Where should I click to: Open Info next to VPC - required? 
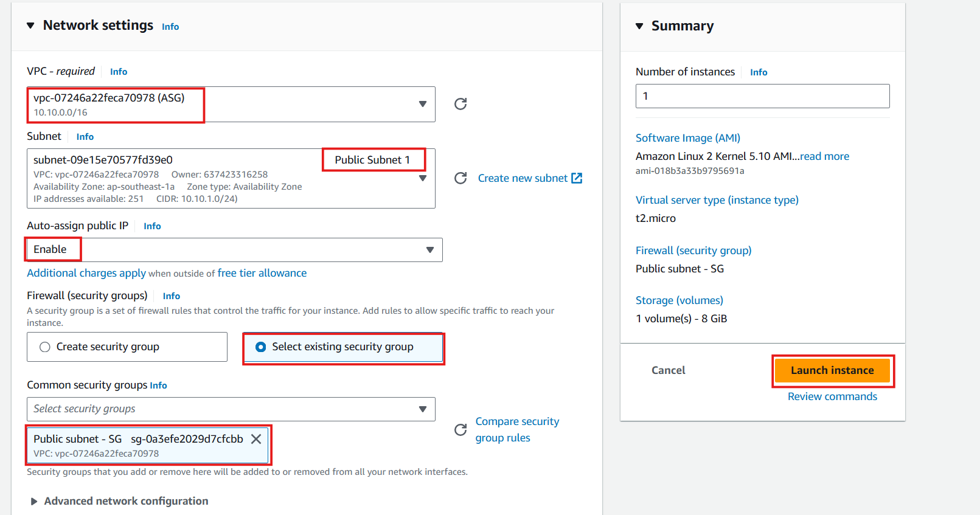pyautogui.click(x=119, y=72)
